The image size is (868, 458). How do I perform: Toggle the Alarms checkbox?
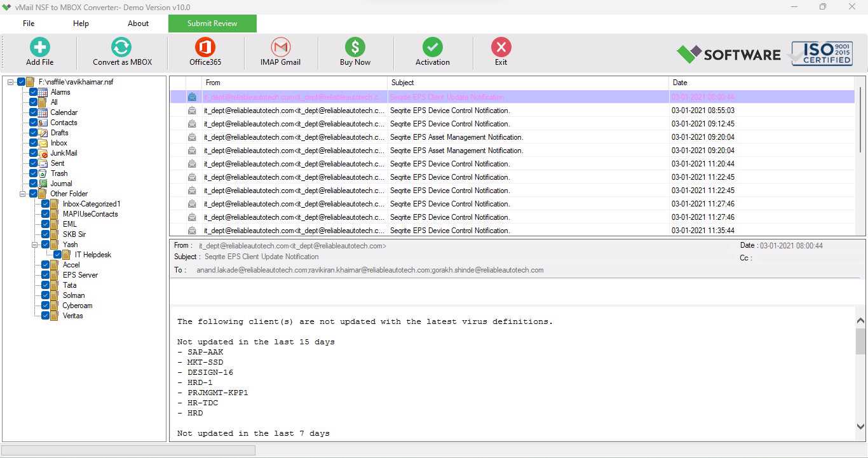pyautogui.click(x=33, y=92)
